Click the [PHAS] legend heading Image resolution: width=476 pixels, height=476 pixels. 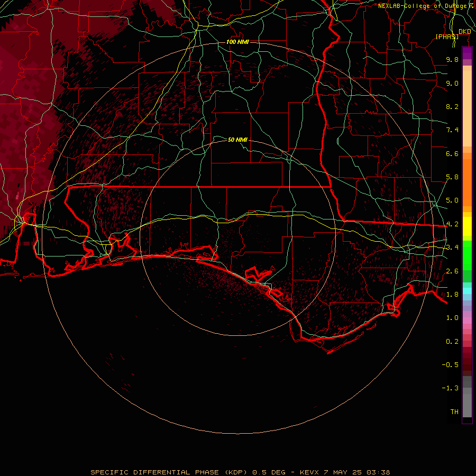(447, 36)
